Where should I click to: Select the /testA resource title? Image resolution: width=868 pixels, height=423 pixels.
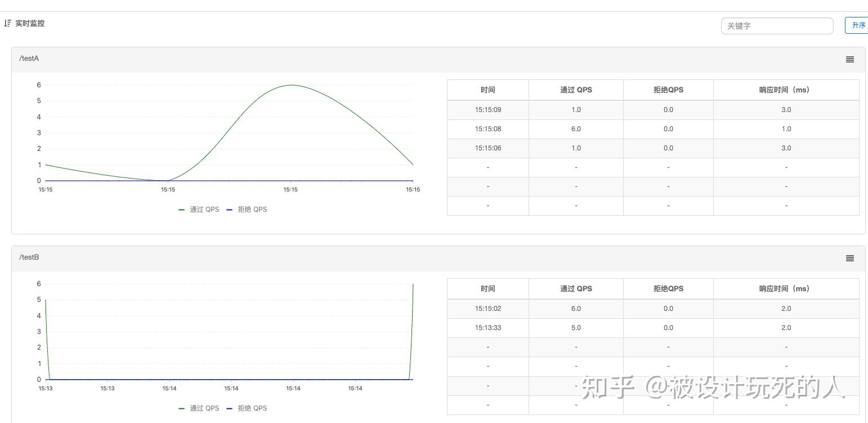click(29, 58)
